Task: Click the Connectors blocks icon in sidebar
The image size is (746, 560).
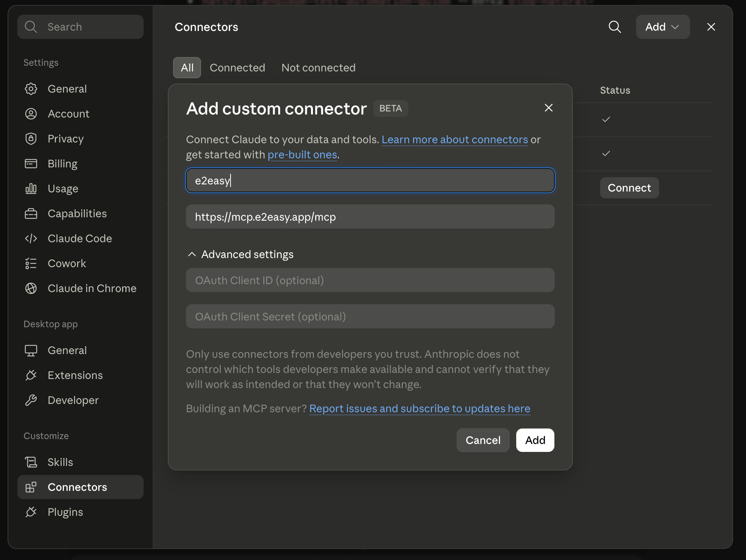Action: (31, 487)
